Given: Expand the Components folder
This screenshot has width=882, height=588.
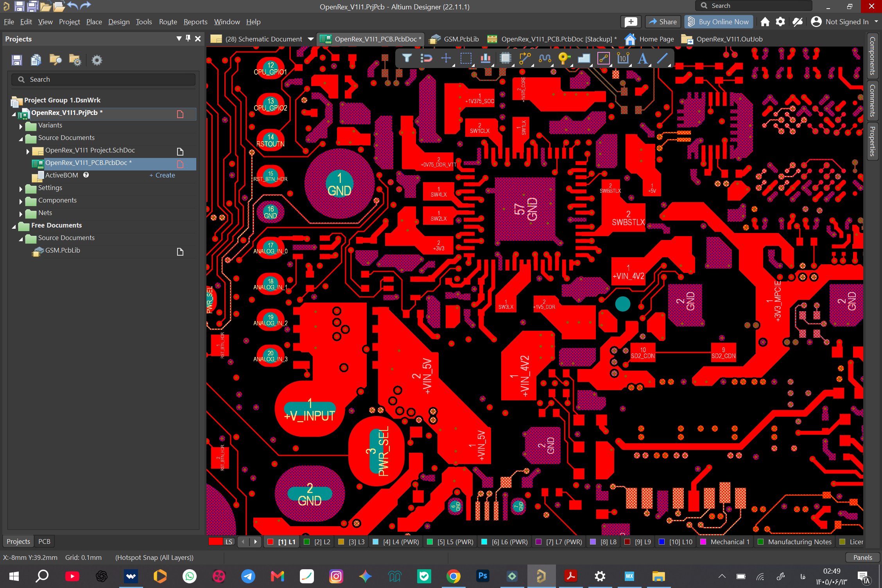Looking at the screenshot, I should 21,201.
